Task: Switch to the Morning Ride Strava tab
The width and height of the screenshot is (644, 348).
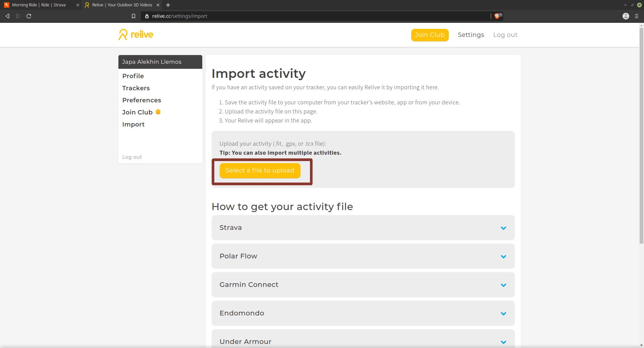Action: click(39, 5)
